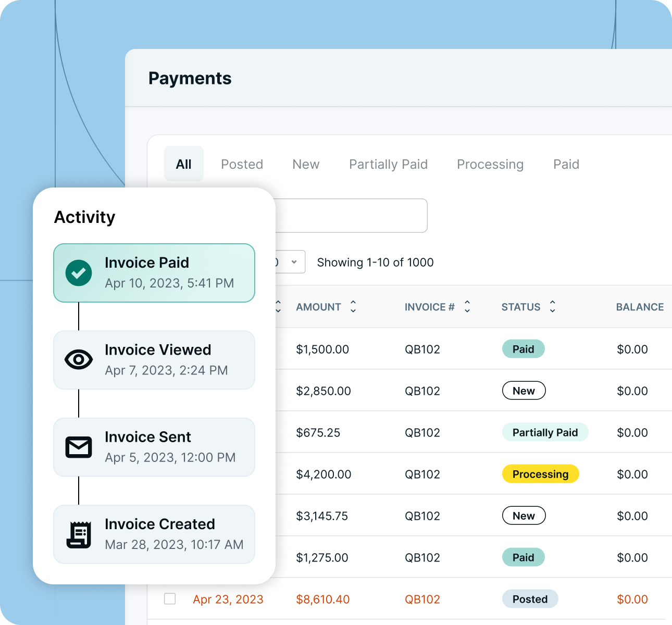Image resolution: width=672 pixels, height=625 pixels.
Task: Click the Showing 1-10 of 1000 text
Action: tap(376, 262)
